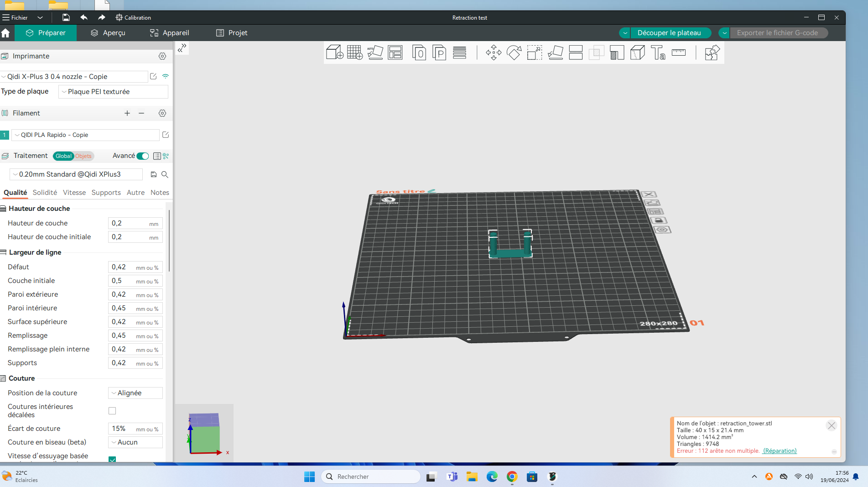Check the Coutures intérieures décalées checkbox
The image size is (868, 487).
[x=112, y=411]
